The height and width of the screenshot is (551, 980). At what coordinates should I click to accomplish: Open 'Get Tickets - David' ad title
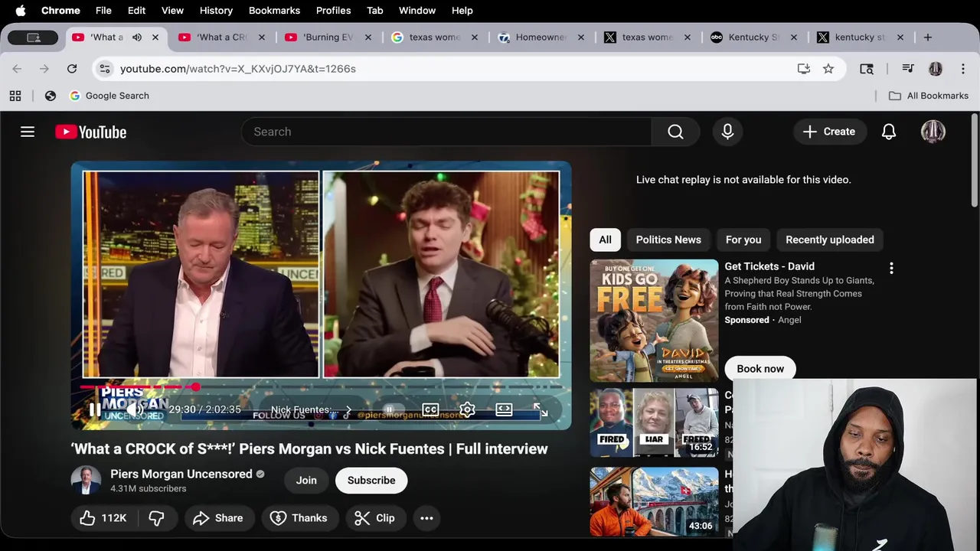pos(769,266)
